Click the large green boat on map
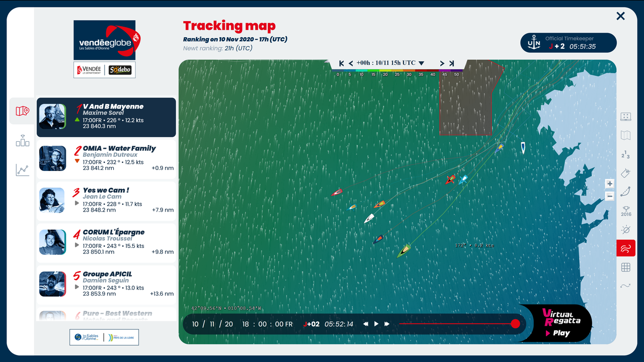This screenshot has width=644, height=362. coord(404,250)
